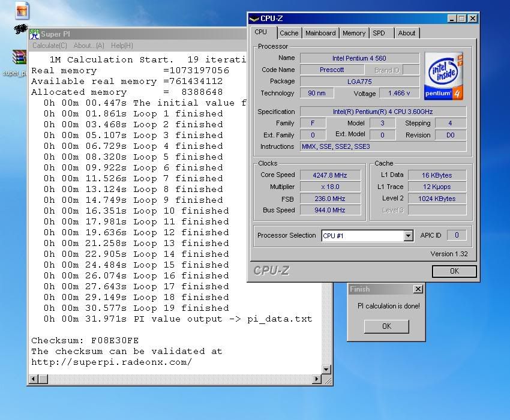Click the 'Real memory =1073197056' line
This screenshot has height=420, width=510.
[x=130, y=71]
